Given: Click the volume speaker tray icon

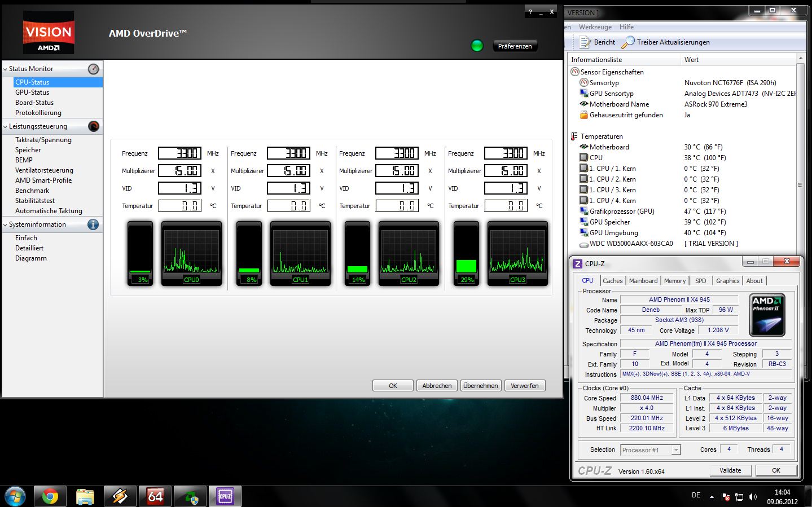Looking at the screenshot, I should (752, 497).
